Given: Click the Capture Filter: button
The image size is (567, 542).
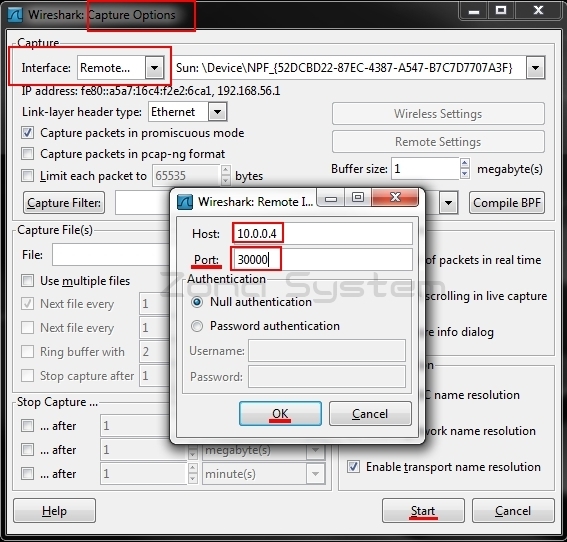Looking at the screenshot, I should pyautogui.click(x=64, y=202).
